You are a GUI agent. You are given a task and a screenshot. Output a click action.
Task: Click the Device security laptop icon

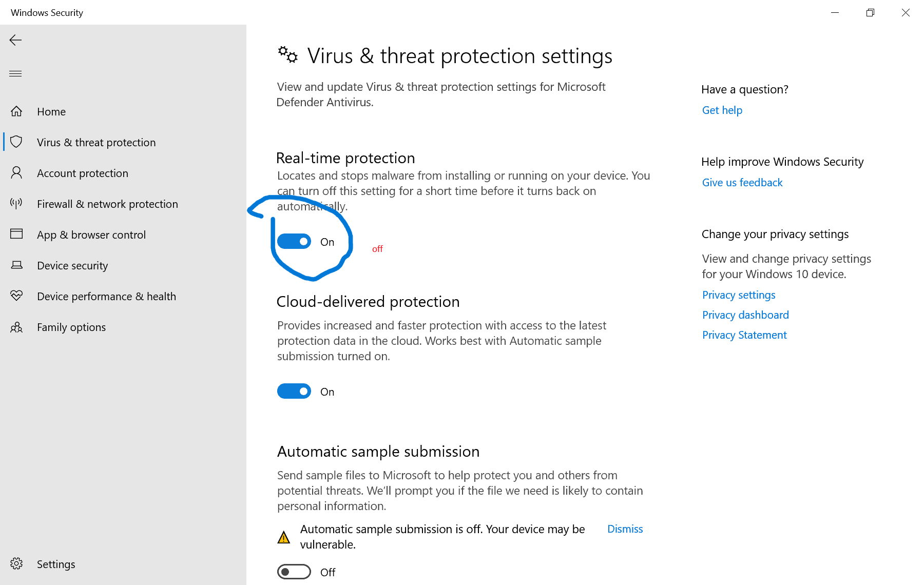(x=16, y=265)
